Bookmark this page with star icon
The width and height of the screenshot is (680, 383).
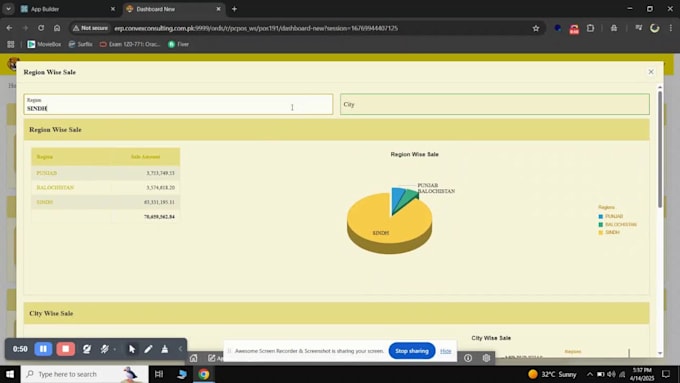coord(536,28)
